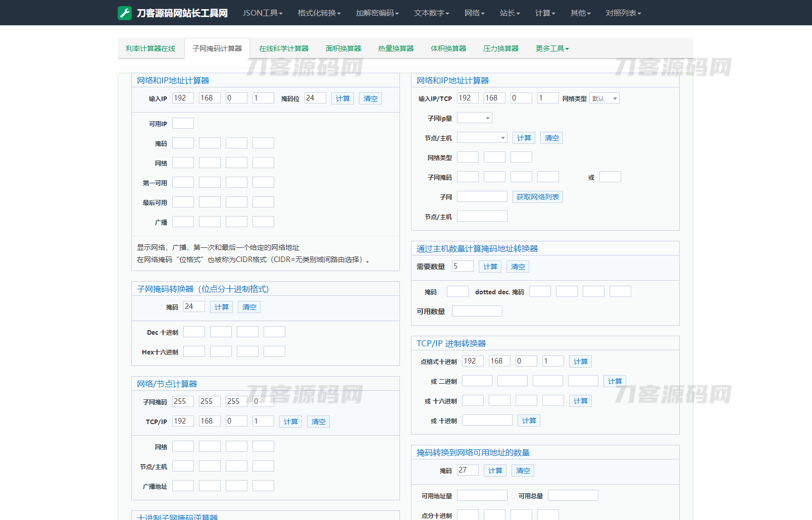The image size is (812, 520).
Task: Click the 需要数量 input field
Action: coord(463,266)
